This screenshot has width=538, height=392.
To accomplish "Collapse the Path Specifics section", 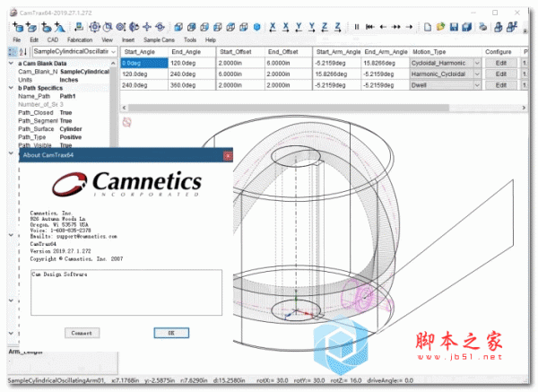I will (12, 88).
